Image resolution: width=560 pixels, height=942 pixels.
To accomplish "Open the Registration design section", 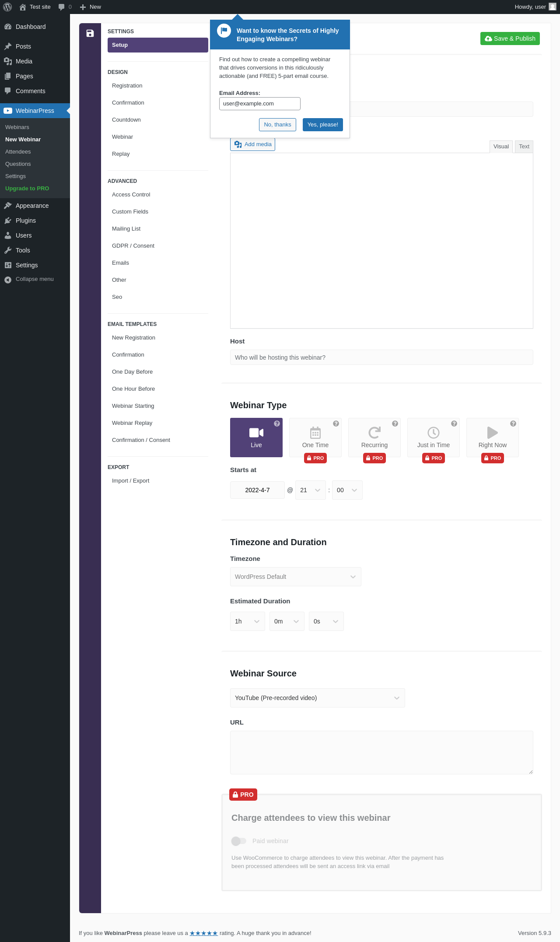I will [x=158, y=86].
